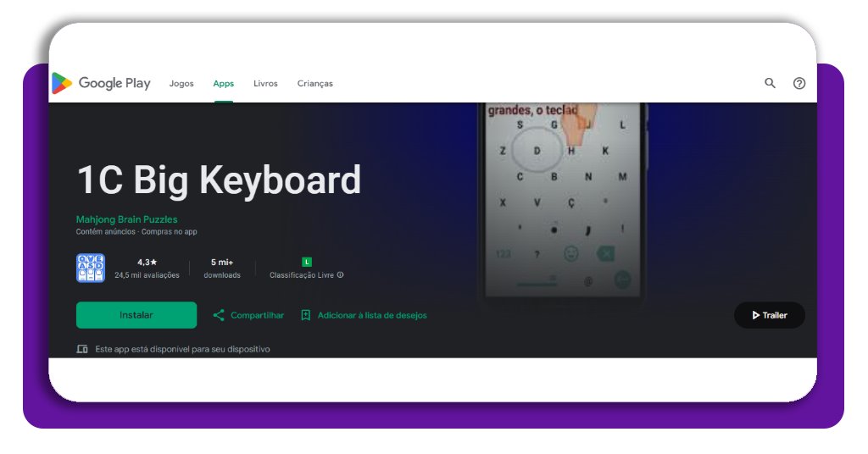Click the green L rating badge
Screen dimensions: 868x454
point(307,262)
